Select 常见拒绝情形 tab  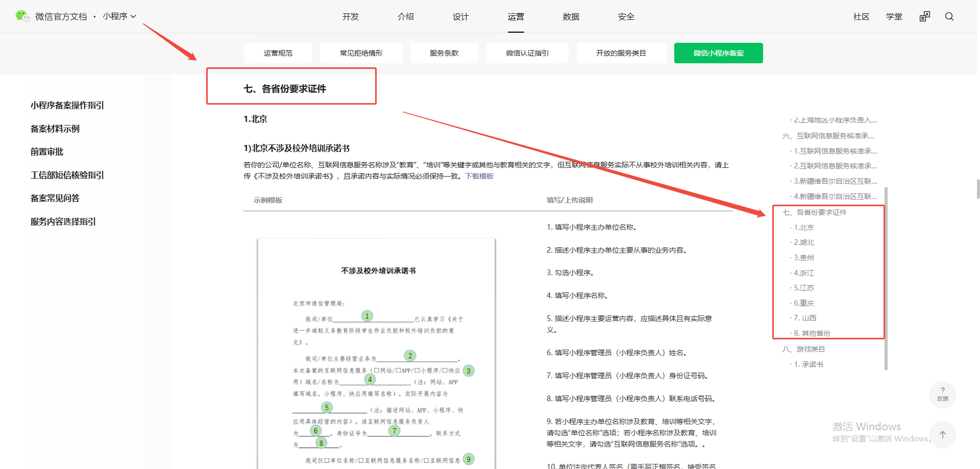[361, 53]
